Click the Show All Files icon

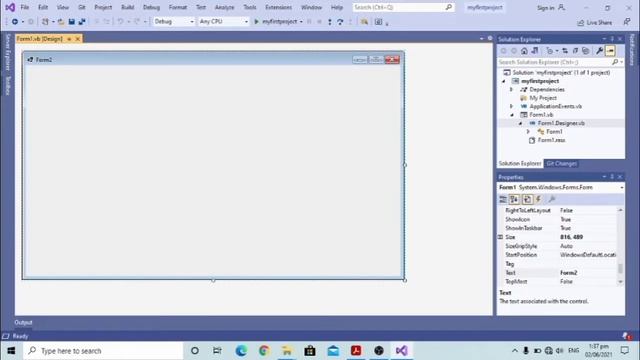(586, 51)
